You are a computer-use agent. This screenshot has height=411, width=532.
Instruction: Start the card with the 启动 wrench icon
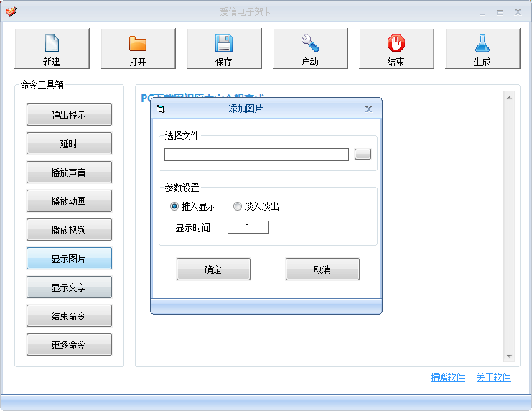[x=310, y=43]
